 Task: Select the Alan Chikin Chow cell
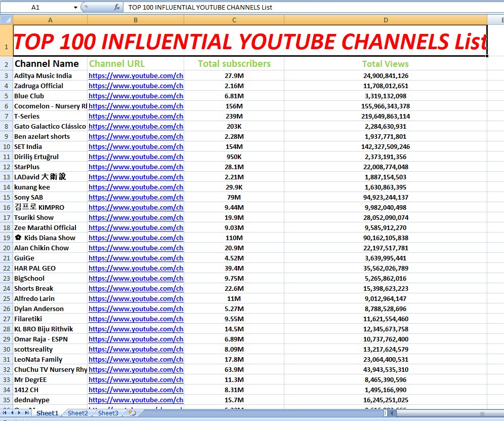50,248
